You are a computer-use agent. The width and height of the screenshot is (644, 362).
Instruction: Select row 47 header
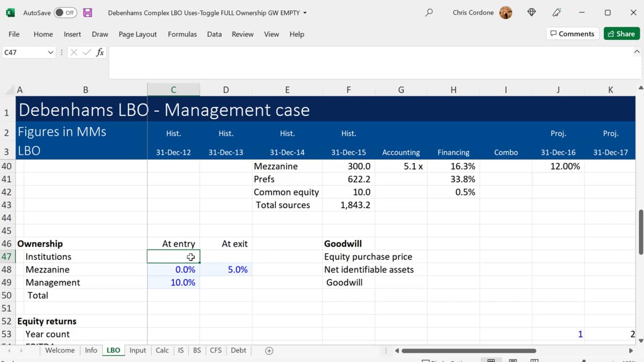click(x=8, y=256)
